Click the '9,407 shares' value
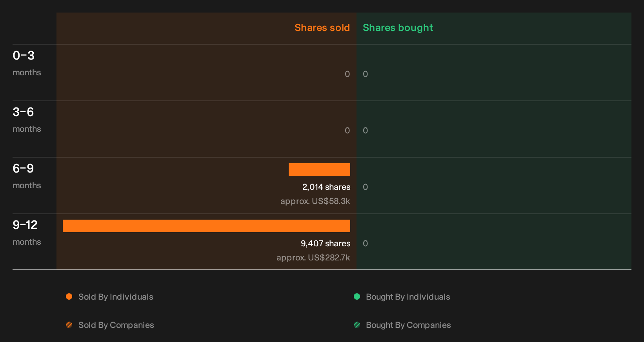 click(x=326, y=244)
